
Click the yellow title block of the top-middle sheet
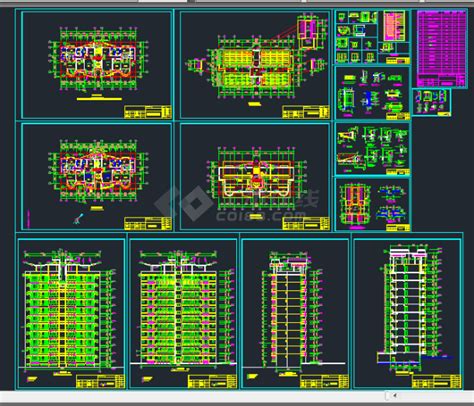[x=306, y=112]
